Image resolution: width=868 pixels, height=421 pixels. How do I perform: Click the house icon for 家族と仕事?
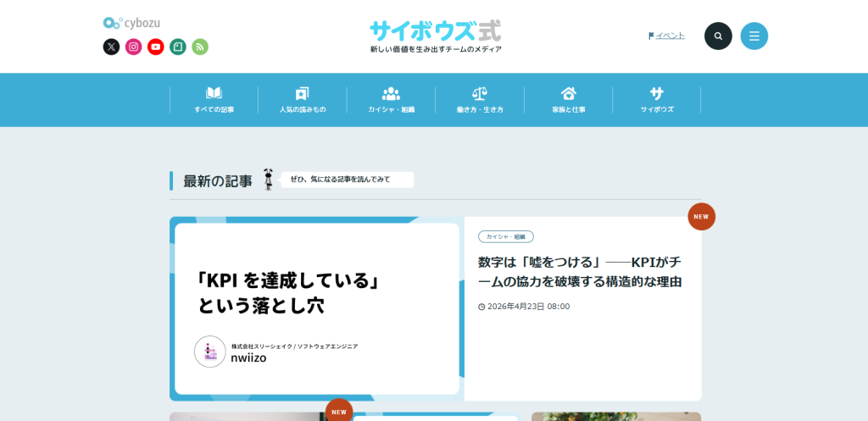click(x=569, y=93)
